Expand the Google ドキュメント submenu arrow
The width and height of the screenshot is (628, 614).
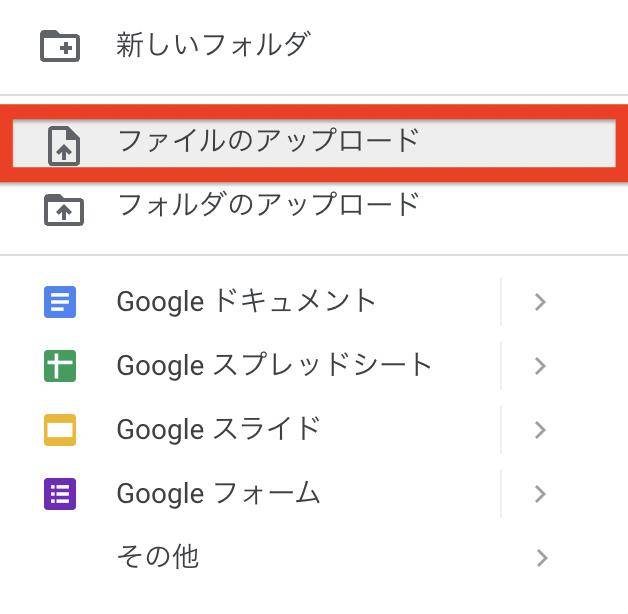point(540,302)
